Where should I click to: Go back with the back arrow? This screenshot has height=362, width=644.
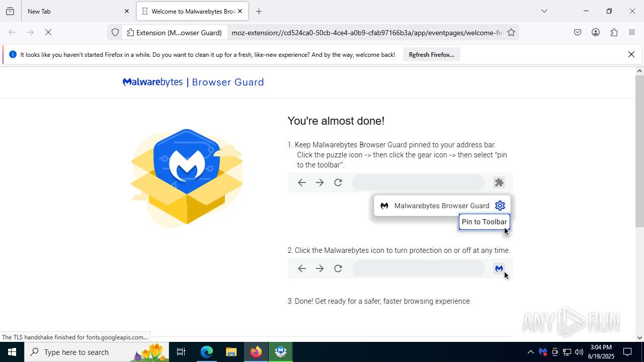pos(12,32)
